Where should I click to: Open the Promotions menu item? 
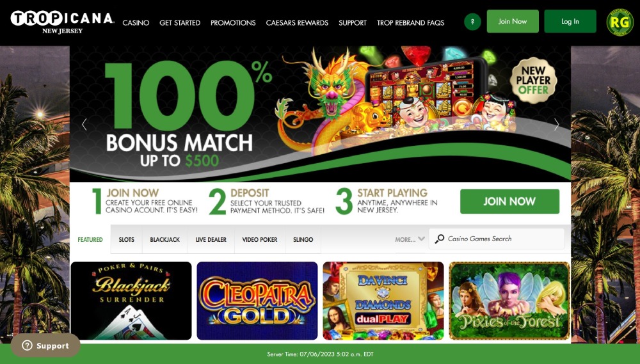click(x=233, y=23)
